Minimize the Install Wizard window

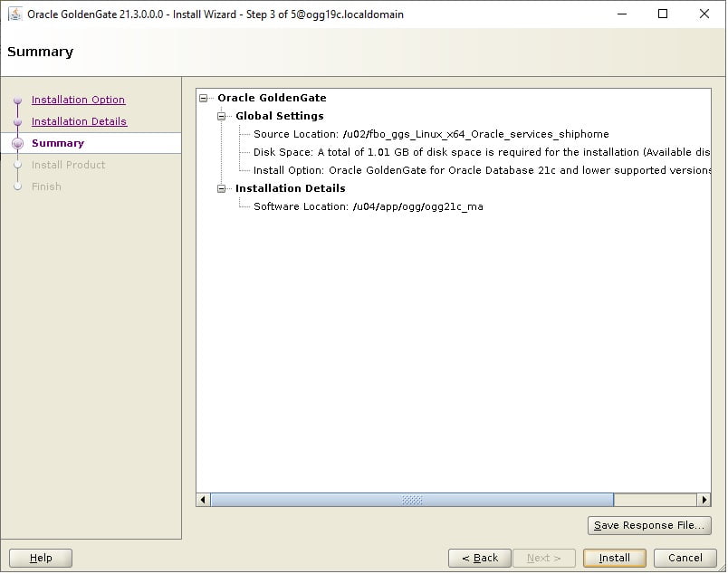[622, 14]
